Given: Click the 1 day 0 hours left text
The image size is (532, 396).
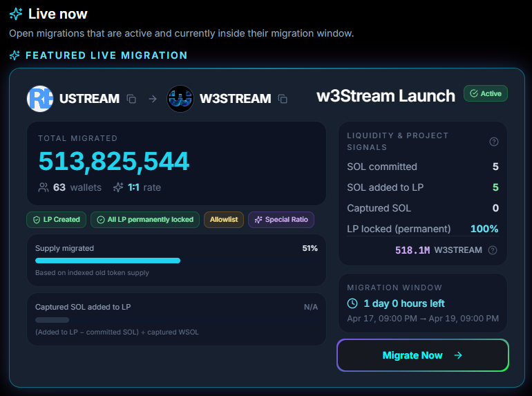Looking at the screenshot, I should click(x=403, y=303).
